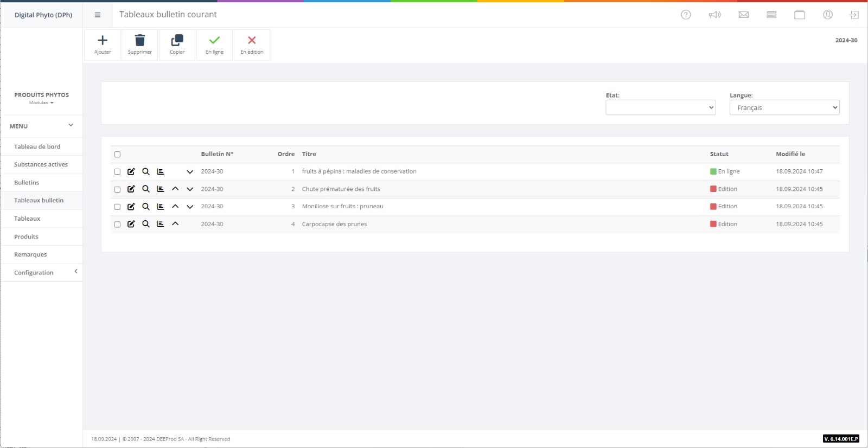Open the help question mark icon
This screenshot has width=868, height=448.
tap(686, 15)
